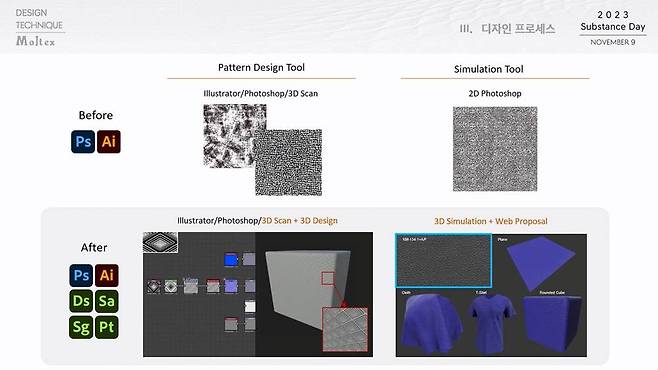Select the Substance Sampler Sa icon
Viewport: 658px width, 370px height.
pyautogui.click(x=107, y=301)
